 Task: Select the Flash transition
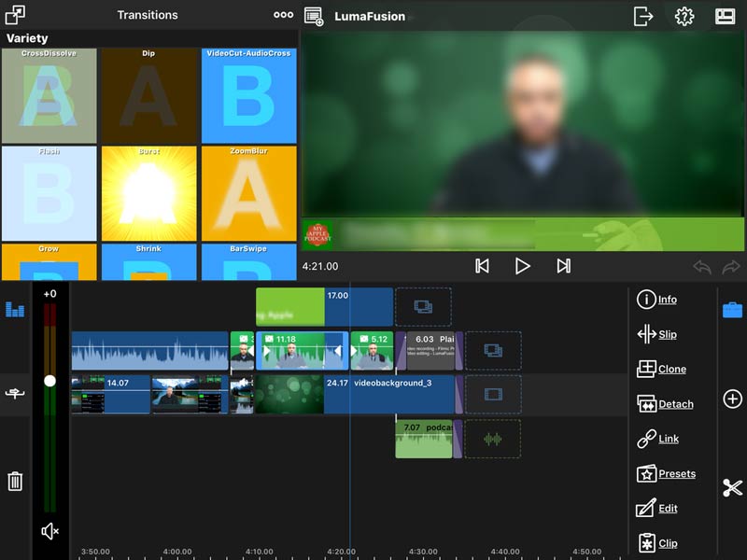[49, 193]
